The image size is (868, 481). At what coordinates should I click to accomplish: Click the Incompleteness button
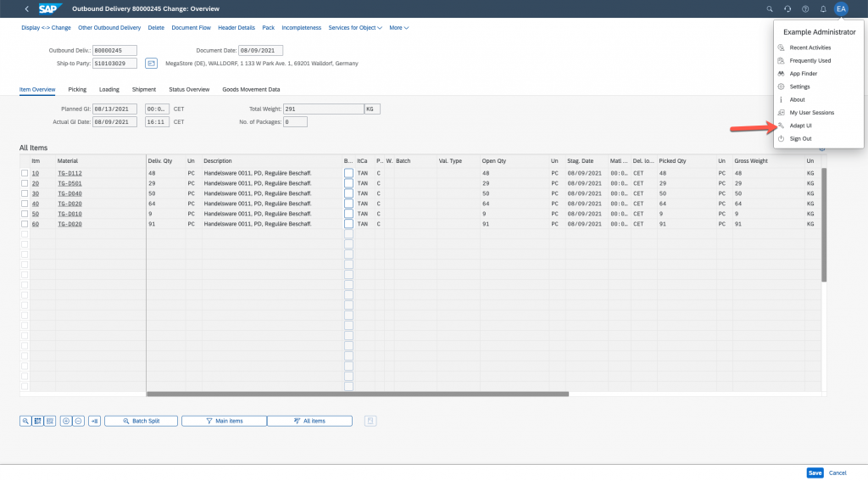[x=301, y=28]
